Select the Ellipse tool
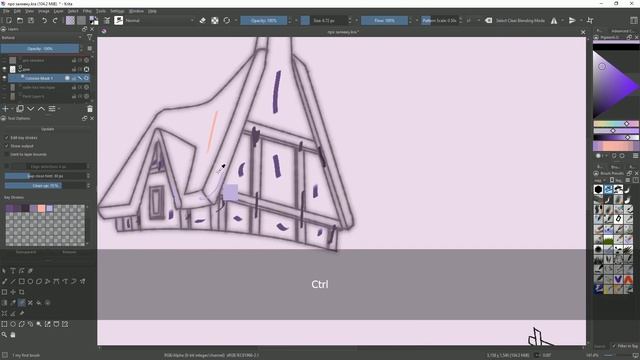Viewport: 640px width, 360px height. tap(30, 281)
